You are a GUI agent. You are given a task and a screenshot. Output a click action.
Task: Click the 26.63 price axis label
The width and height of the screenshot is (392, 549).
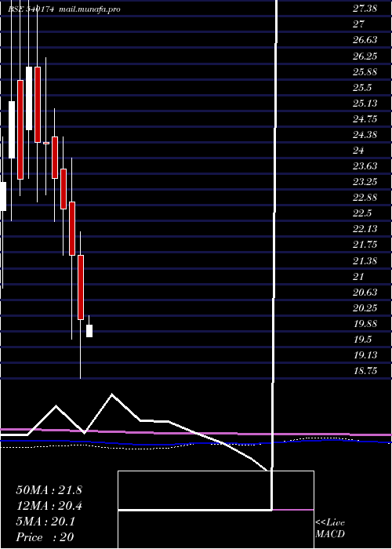(x=365, y=40)
